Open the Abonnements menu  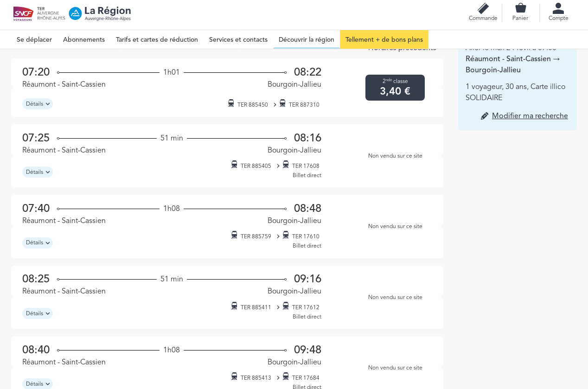[84, 40]
